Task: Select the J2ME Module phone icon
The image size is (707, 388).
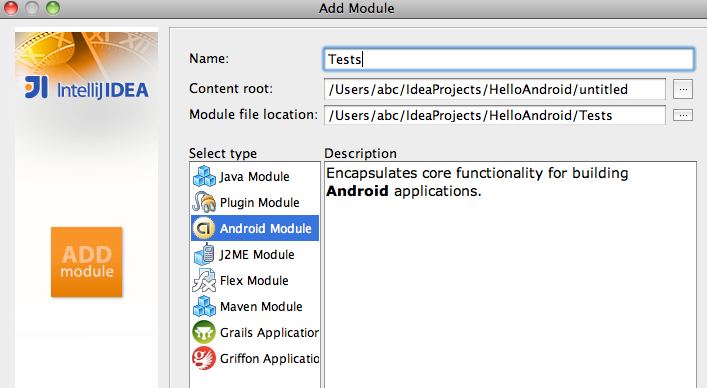Action: (204, 254)
